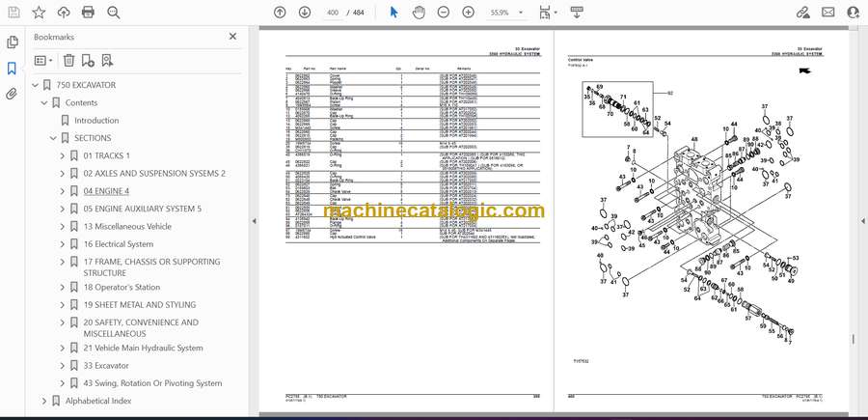
Task: Expand 05 ENGINE AUXILIARY SYSTEM 5 bookmark
Action: (63, 210)
